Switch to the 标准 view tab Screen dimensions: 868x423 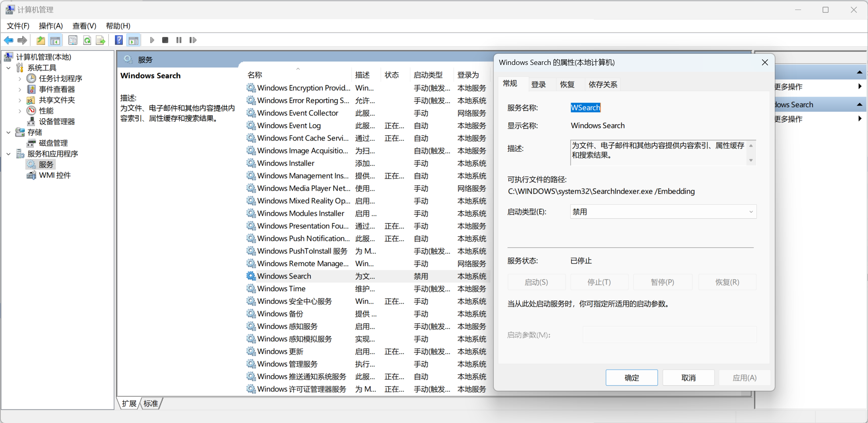click(151, 403)
